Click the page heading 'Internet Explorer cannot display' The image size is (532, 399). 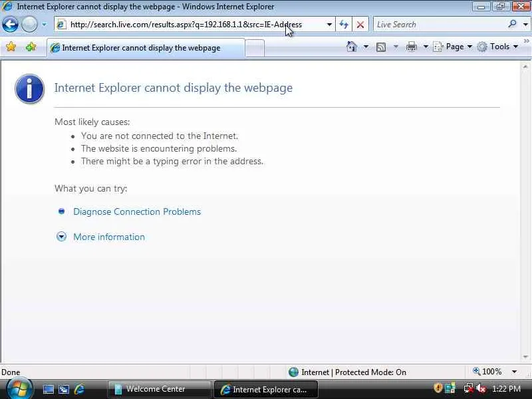pyautogui.click(x=174, y=88)
